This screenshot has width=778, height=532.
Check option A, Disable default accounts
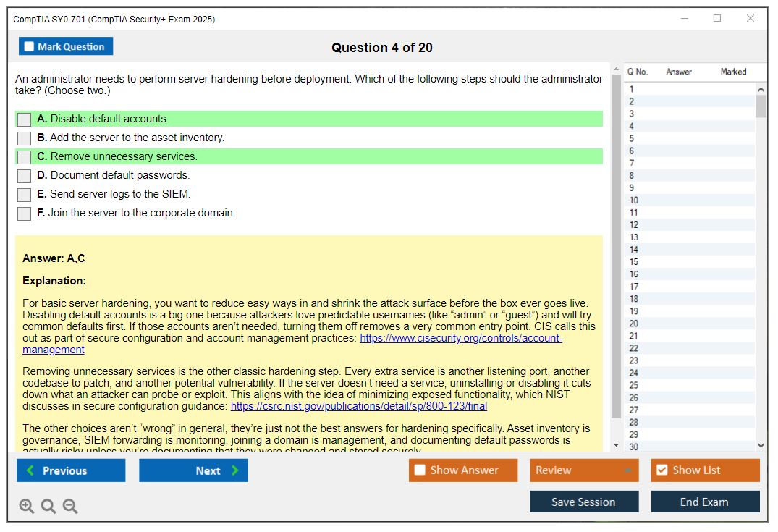point(24,119)
